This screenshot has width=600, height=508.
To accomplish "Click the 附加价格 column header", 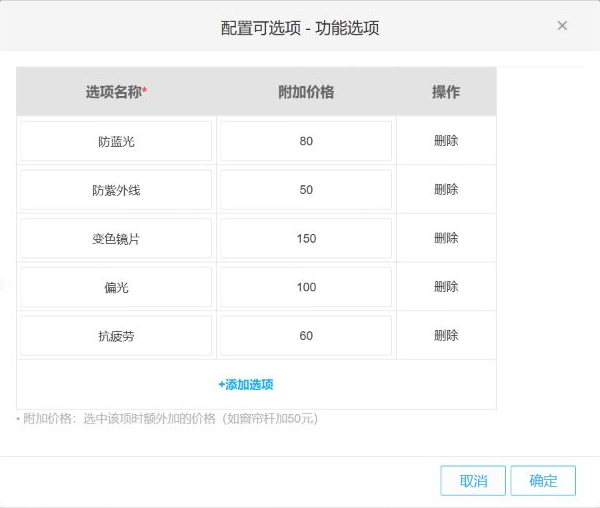I will tap(306, 92).
